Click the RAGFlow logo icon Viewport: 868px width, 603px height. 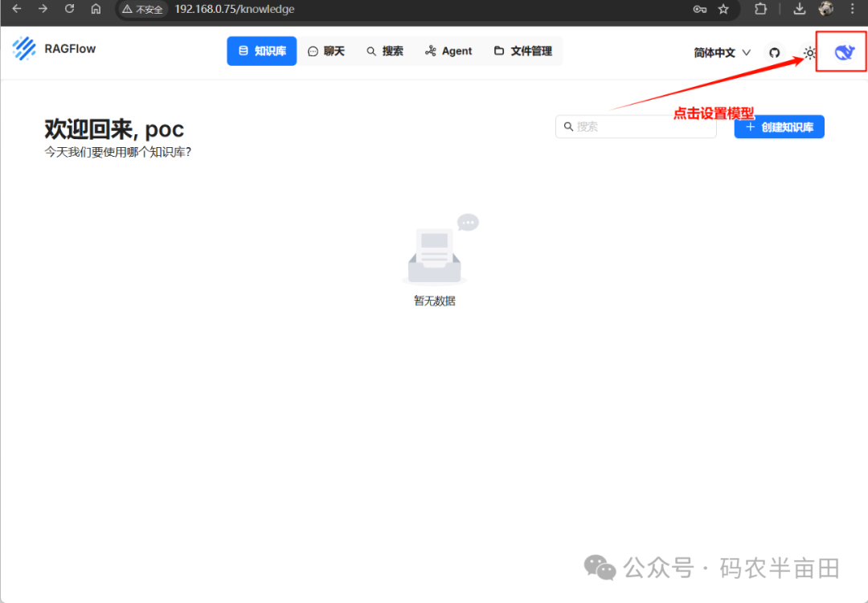pos(24,49)
